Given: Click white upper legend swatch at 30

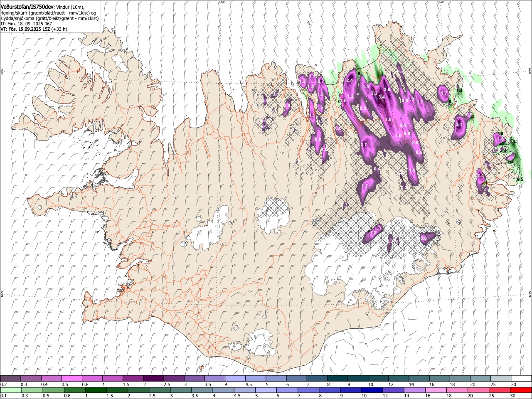Looking at the screenshot, I should 521,378.
